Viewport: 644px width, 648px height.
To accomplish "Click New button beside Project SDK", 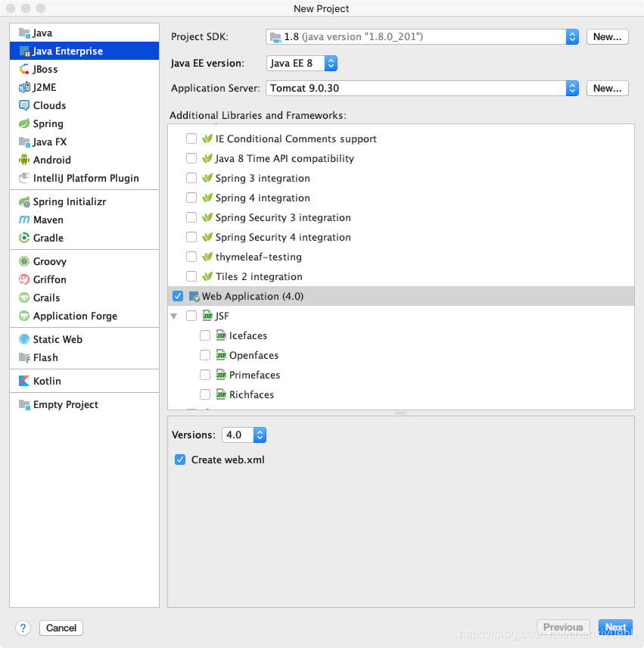I will [x=607, y=37].
